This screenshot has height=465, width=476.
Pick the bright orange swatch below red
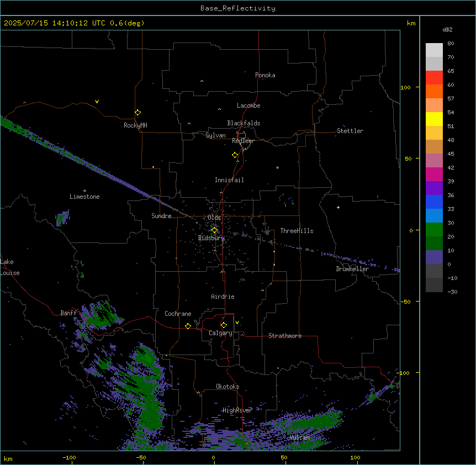click(x=434, y=91)
